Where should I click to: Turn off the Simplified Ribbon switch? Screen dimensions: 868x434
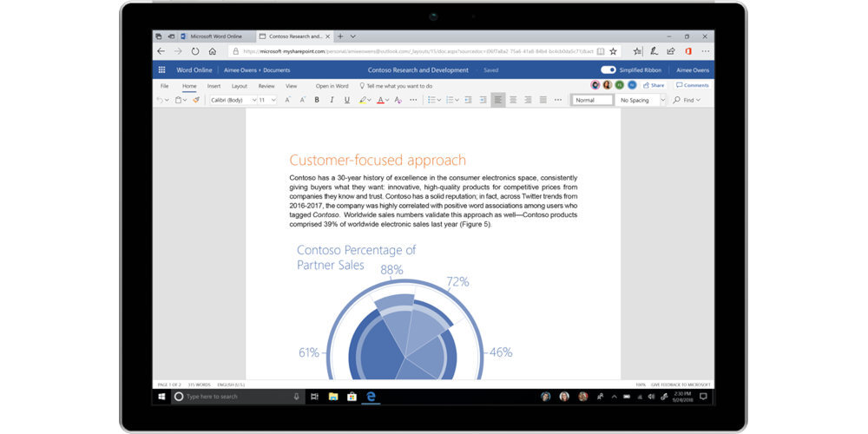608,70
